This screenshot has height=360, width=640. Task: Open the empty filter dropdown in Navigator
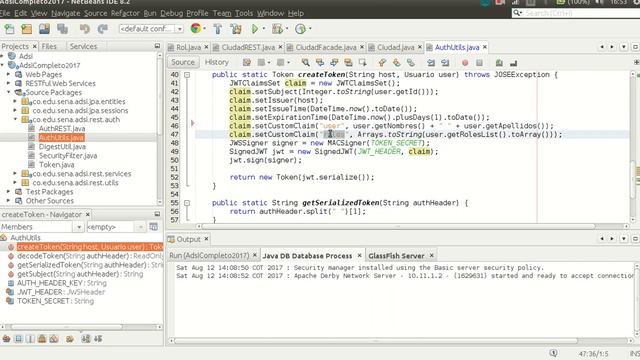(140, 227)
